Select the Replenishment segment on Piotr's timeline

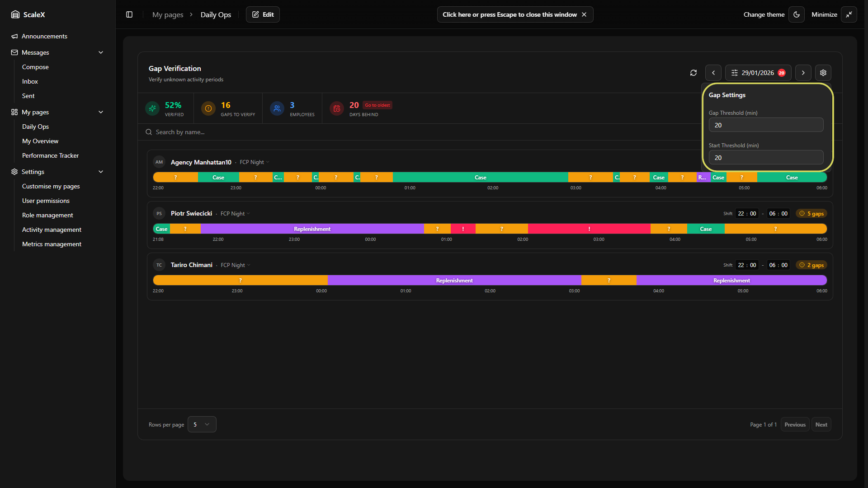coord(312,229)
